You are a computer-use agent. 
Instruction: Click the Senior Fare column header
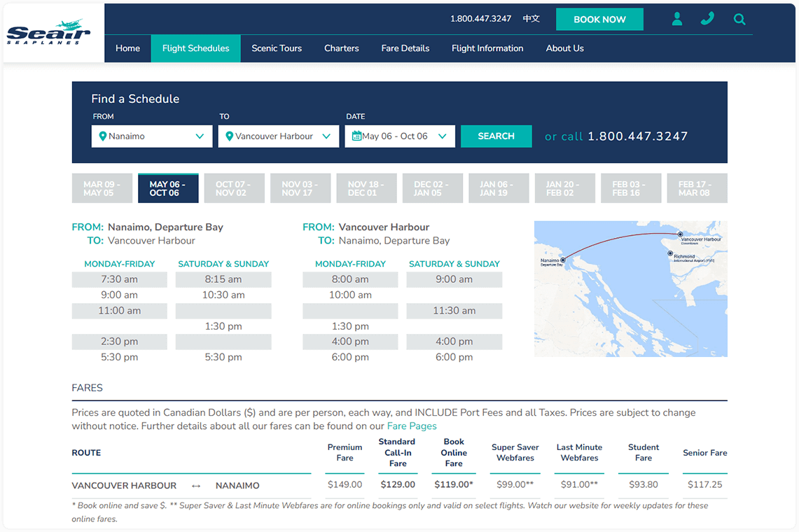tap(704, 452)
